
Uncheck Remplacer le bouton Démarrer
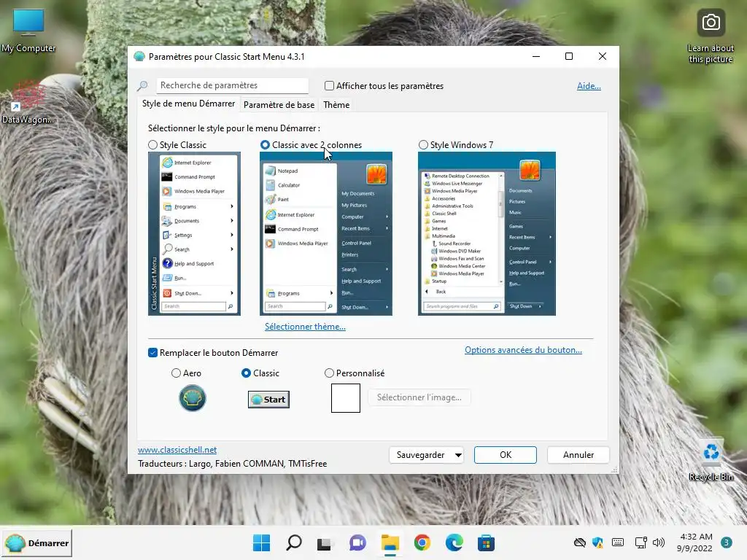[x=153, y=353]
